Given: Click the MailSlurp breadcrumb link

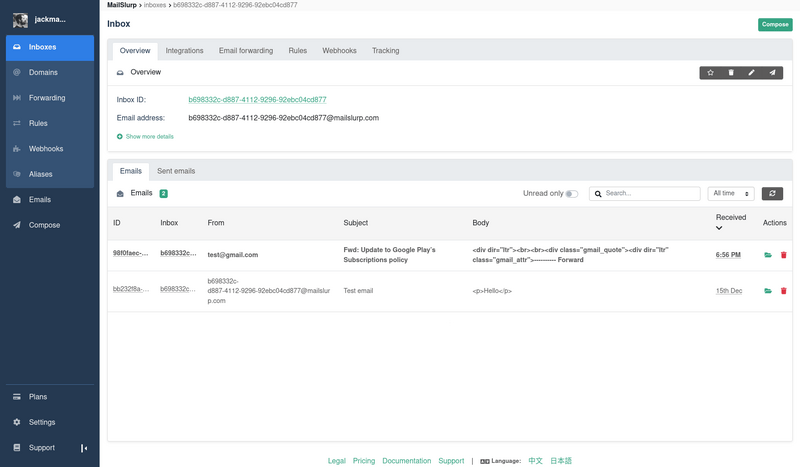Looking at the screenshot, I should pyautogui.click(x=121, y=5).
